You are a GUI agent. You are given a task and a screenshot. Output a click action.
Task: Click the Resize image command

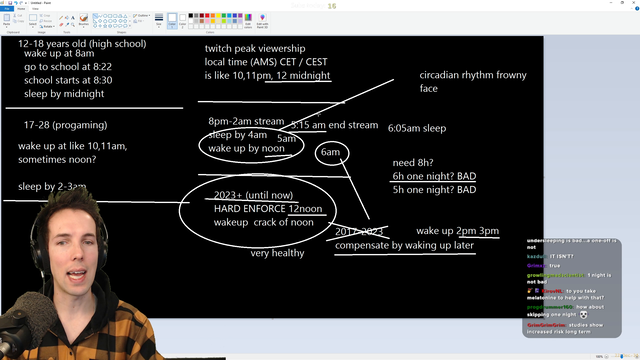tap(45, 21)
